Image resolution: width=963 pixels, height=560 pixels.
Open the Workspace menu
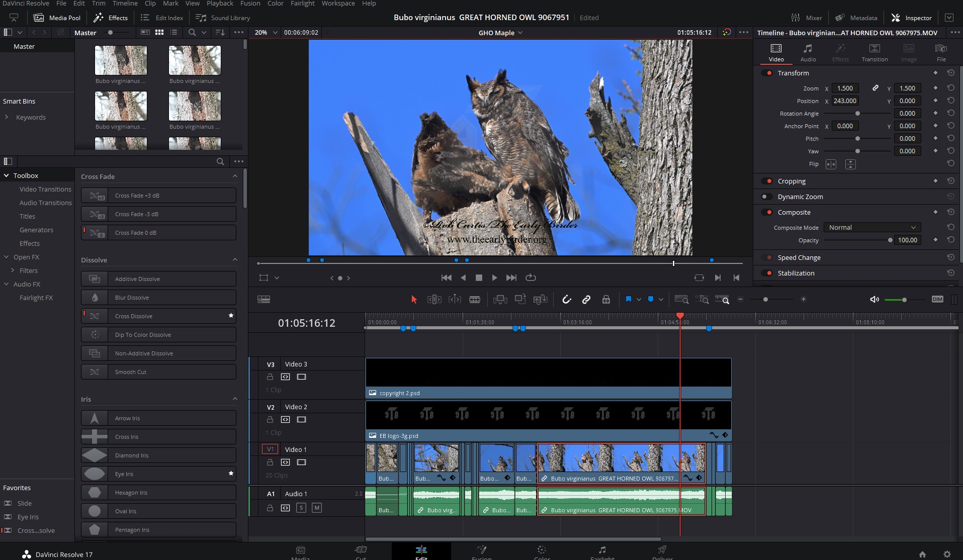click(x=338, y=4)
